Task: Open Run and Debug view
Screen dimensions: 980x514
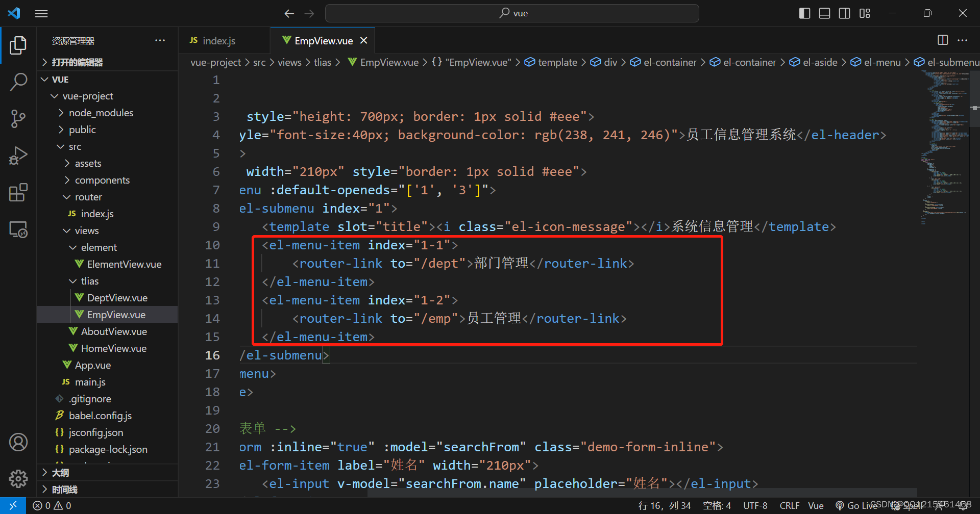Action: (x=18, y=156)
